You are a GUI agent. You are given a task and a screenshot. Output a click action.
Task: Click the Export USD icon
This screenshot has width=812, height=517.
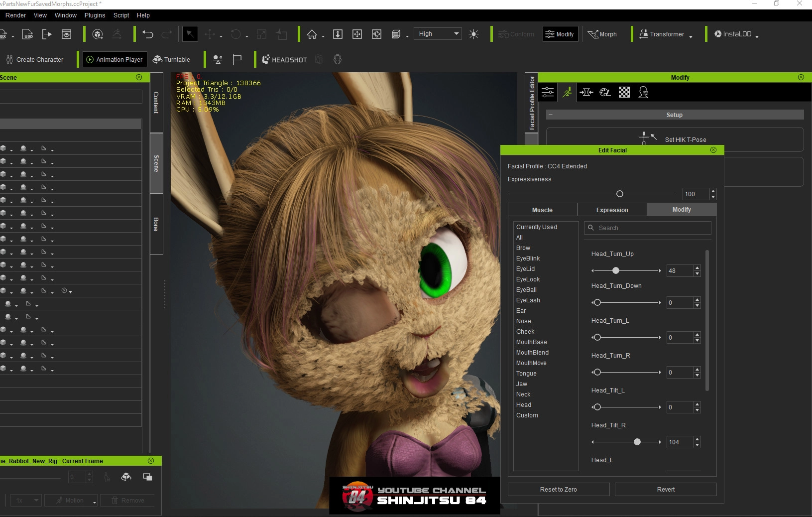pos(28,34)
